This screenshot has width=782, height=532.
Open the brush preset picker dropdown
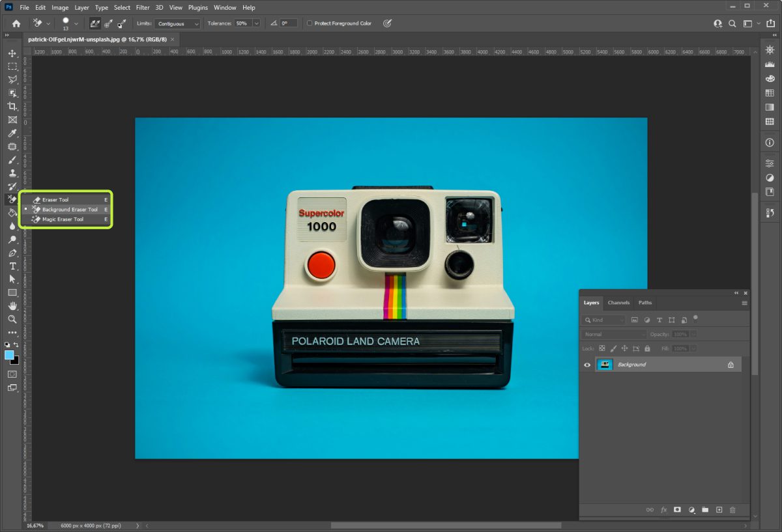(x=76, y=23)
